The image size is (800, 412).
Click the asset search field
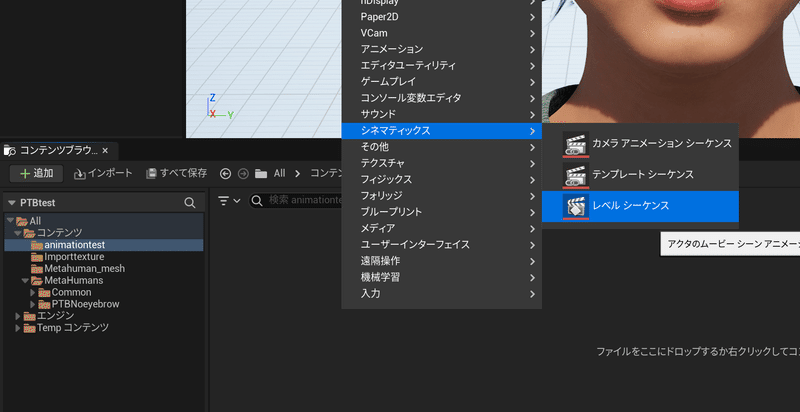[295, 201]
